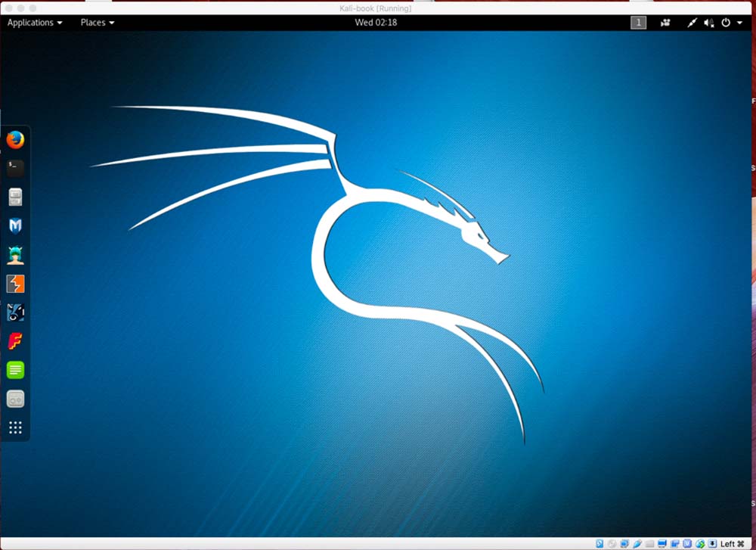Open the grey Tweak Tool dock icon
Viewport: 756px width, 550px height.
tap(15, 399)
